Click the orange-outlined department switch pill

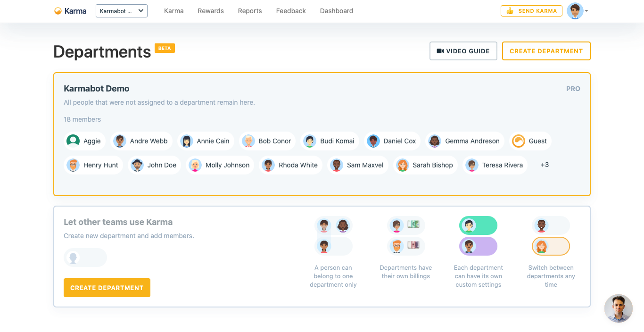coord(551,246)
